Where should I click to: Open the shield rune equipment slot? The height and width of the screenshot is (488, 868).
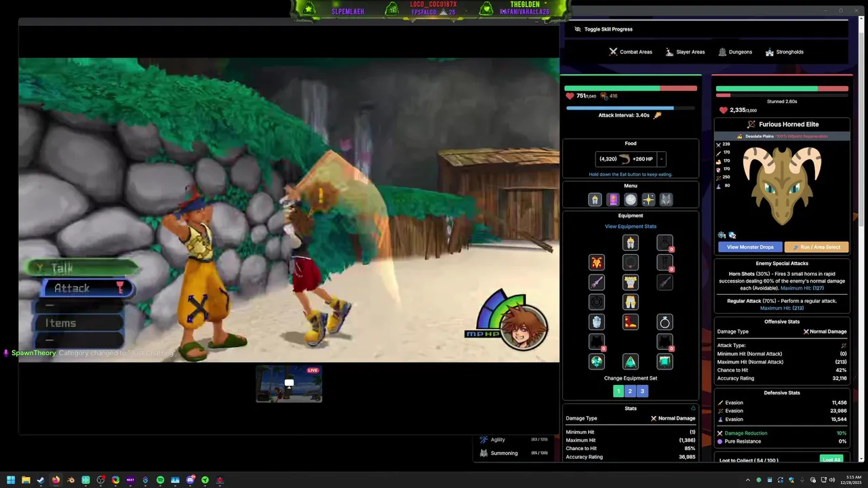[x=597, y=302]
